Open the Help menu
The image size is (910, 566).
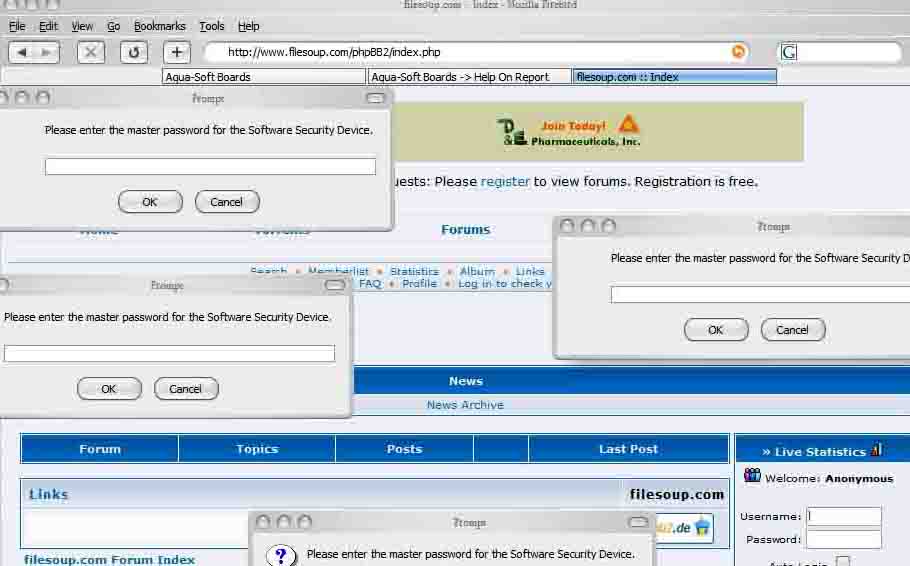click(x=248, y=26)
